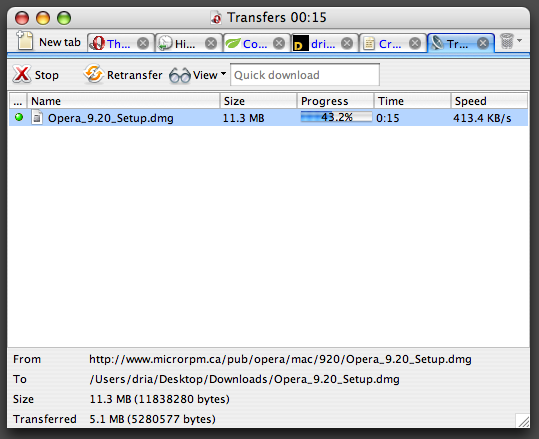
Task: Sort transfers by Name column header
Action: click(x=123, y=101)
